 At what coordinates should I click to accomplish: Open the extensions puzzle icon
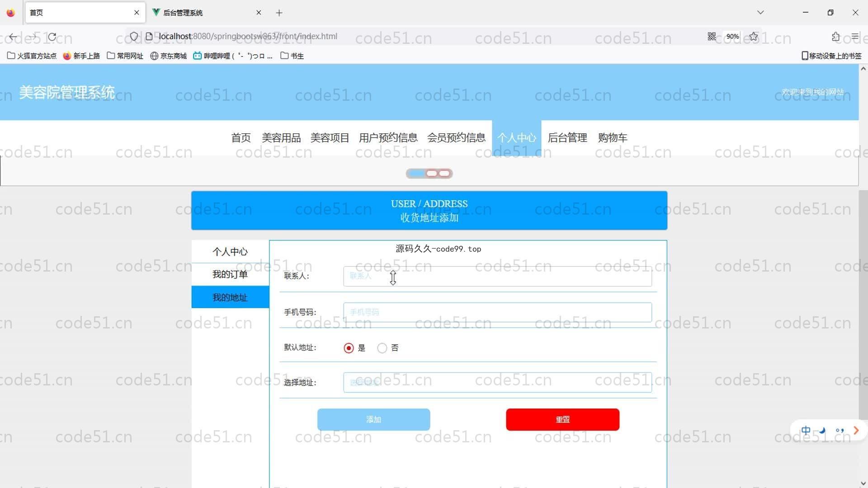(x=835, y=36)
